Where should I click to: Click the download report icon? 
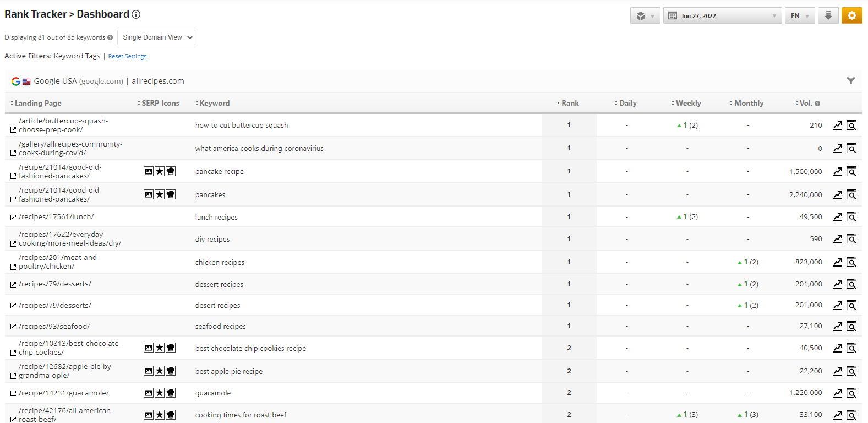click(x=828, y=15)
